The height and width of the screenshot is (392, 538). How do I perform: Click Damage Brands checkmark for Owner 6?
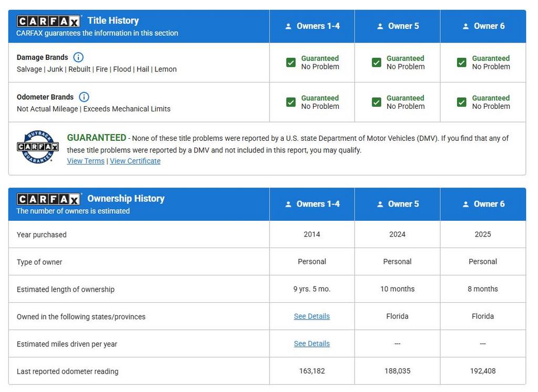coord(461,63)
